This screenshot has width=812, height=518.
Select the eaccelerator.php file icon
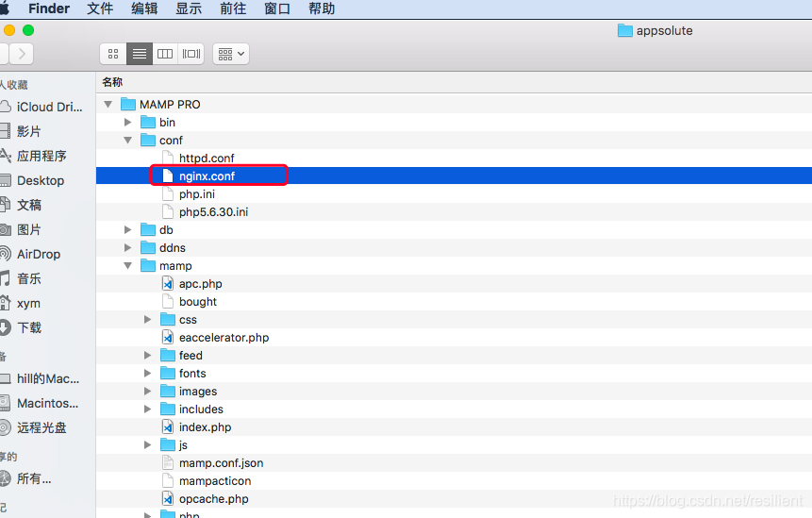168,338
